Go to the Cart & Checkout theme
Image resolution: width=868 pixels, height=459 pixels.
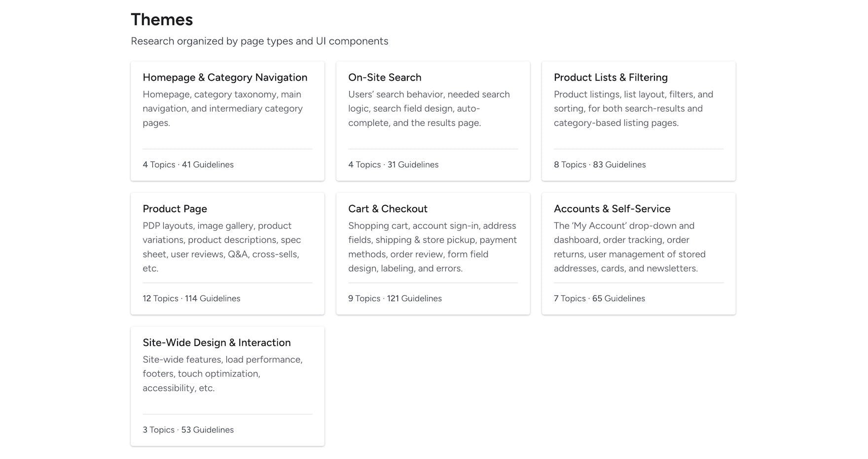pyautogui.click(x=388, y=209)
